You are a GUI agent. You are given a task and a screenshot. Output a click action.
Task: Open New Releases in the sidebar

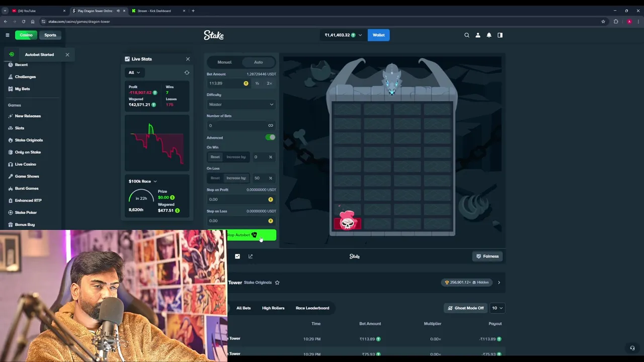click(28, 116)
